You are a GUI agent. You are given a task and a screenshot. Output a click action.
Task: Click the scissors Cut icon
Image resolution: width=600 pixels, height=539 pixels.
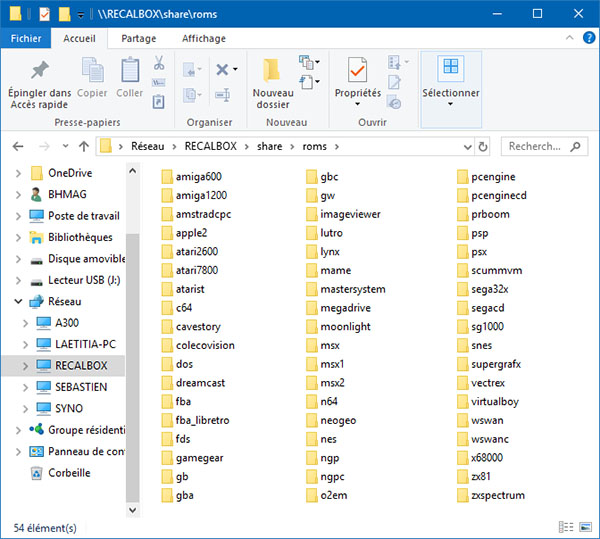click(159, 63)
